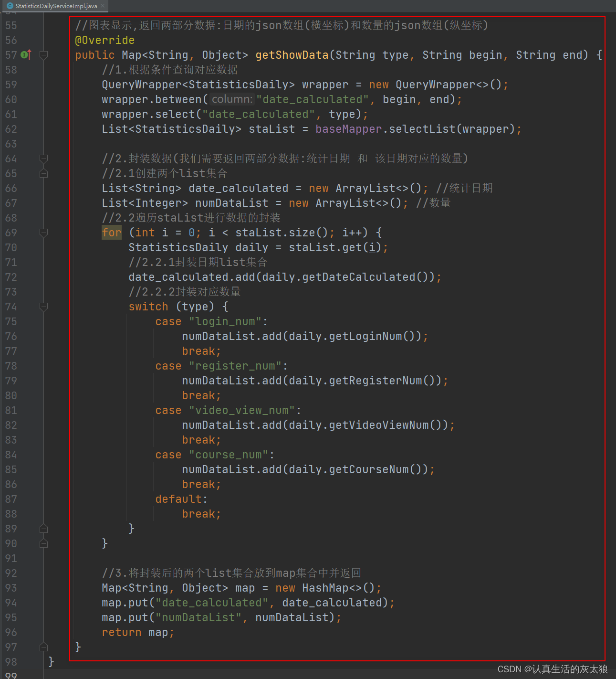The image size is (616, 679).
Task: Toggle the fold end marker on line 90
Action: (43, 543)
